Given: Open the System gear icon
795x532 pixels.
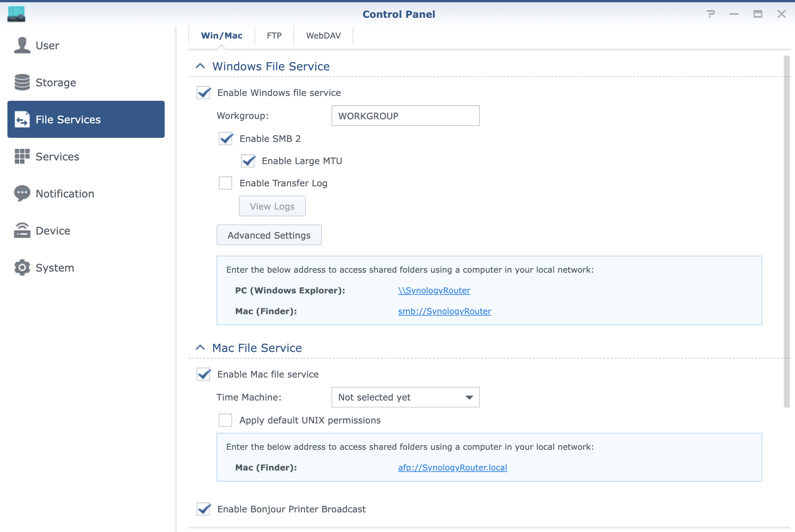Looking at the screenshot, I should (x=22, y=267).
